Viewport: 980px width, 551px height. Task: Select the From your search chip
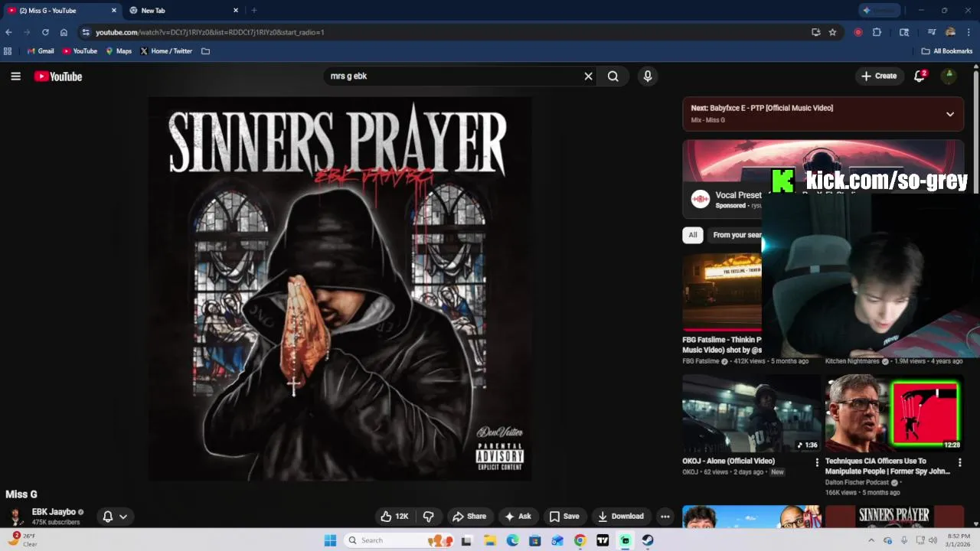coord(735,235)
